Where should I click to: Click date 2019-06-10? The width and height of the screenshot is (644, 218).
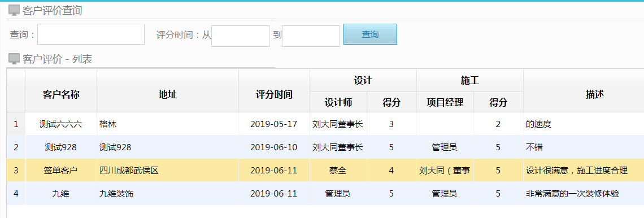273,147
